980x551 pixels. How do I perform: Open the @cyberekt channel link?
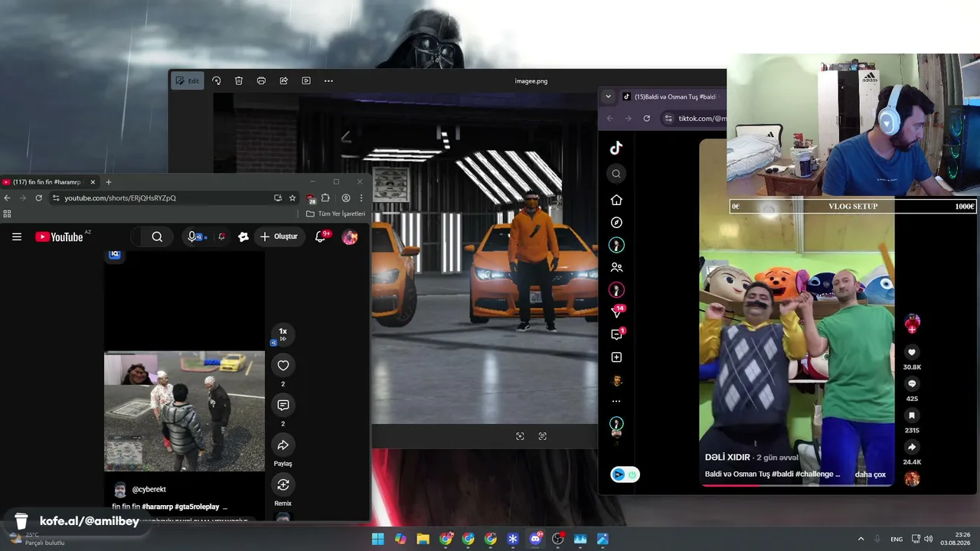(149, 489)
